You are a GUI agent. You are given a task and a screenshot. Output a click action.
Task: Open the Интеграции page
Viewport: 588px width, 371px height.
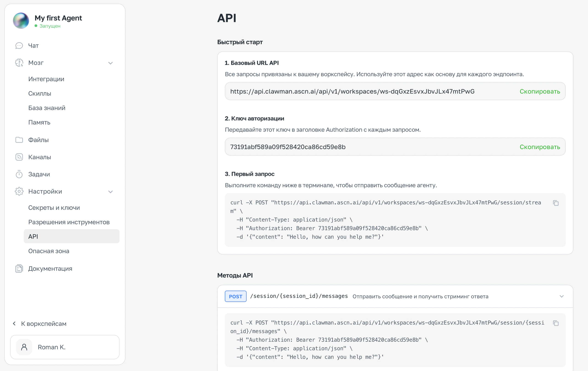tap(46, 79)
